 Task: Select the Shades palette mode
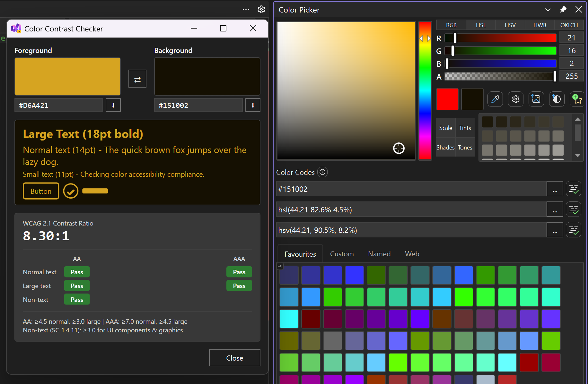point(445,148)
